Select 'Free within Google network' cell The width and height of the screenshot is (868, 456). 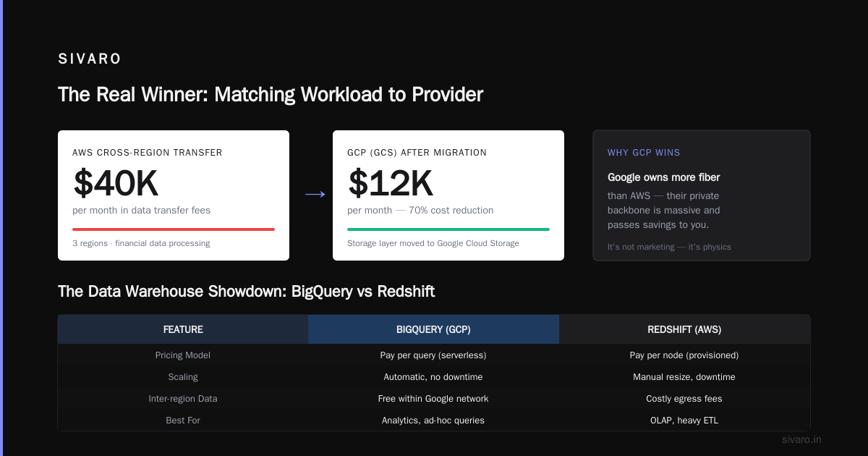tap(433, 399)
